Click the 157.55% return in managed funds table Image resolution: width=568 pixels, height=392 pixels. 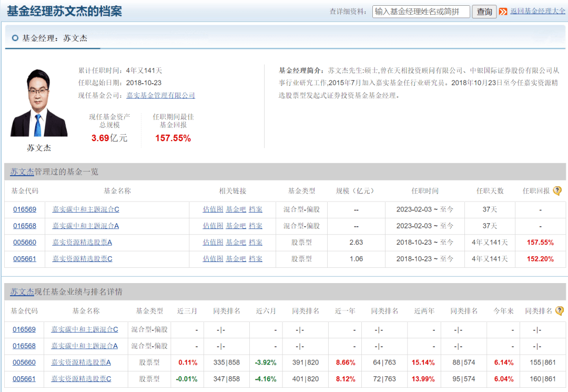[540, 243]
